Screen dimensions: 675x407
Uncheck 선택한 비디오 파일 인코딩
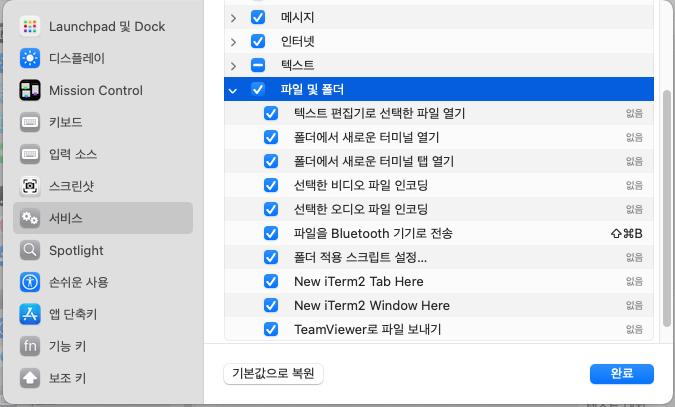(x=271, y=185)
